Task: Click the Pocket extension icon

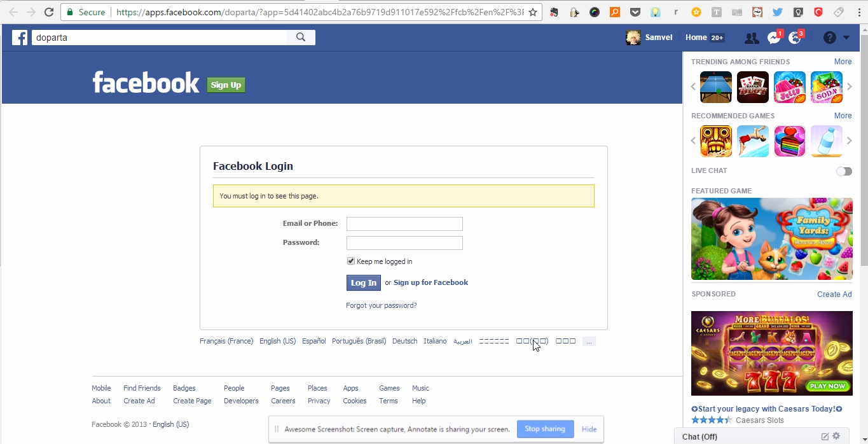Action: click(x=635, y=12)
